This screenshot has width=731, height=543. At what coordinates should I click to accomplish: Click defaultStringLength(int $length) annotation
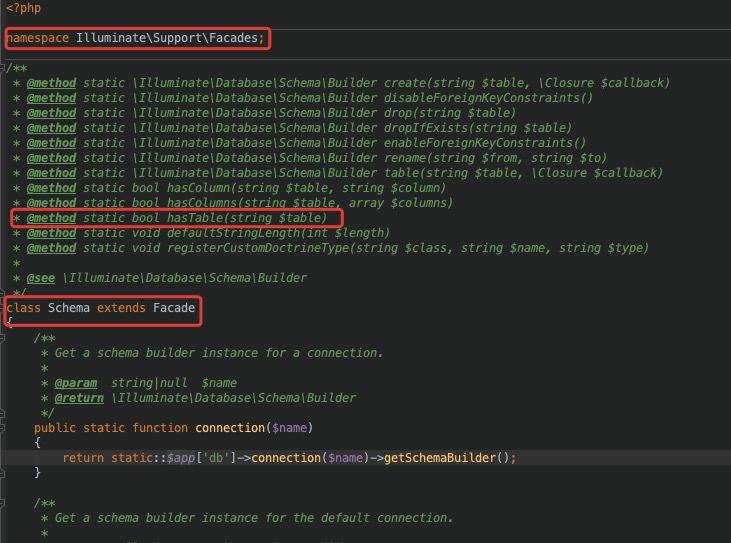pos(278,233)
